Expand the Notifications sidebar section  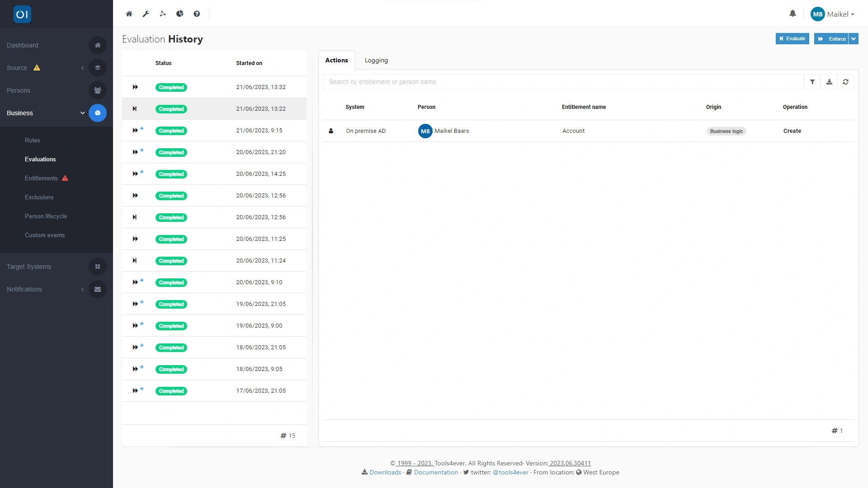pos(82,289)
